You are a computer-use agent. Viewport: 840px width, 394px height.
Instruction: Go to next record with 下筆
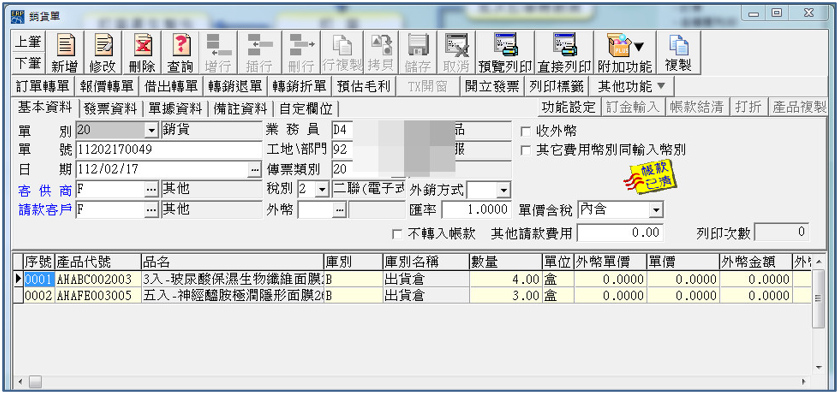pos(28,63)
